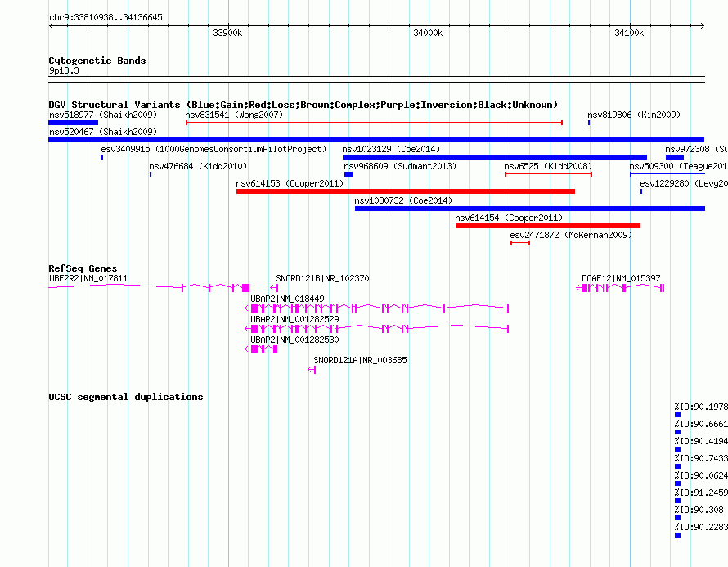Click the nsv476684 (Kidd2010) marker

[x=151, y=174]
